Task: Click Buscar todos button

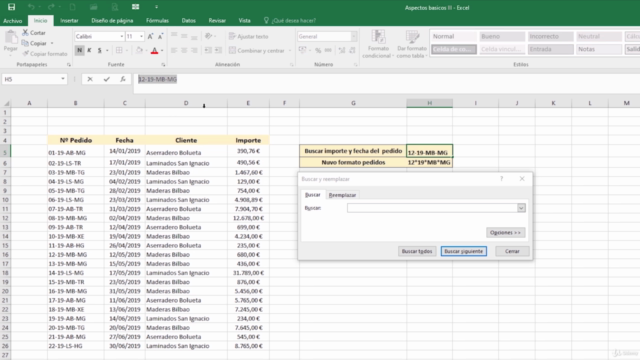Action: (417, 251)
